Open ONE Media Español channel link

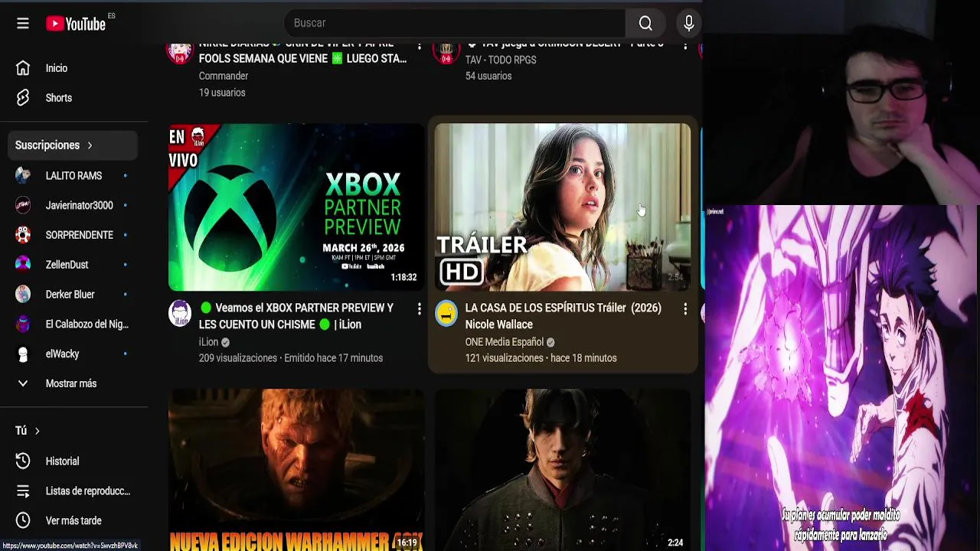(x=505, y=342)
